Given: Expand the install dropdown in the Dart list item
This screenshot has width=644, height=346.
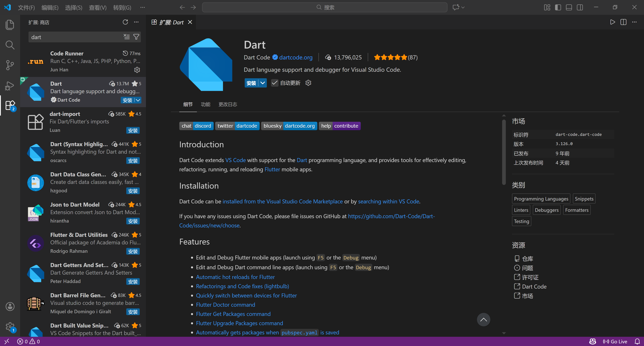Looking at the screenshot, I should [138, 100].
